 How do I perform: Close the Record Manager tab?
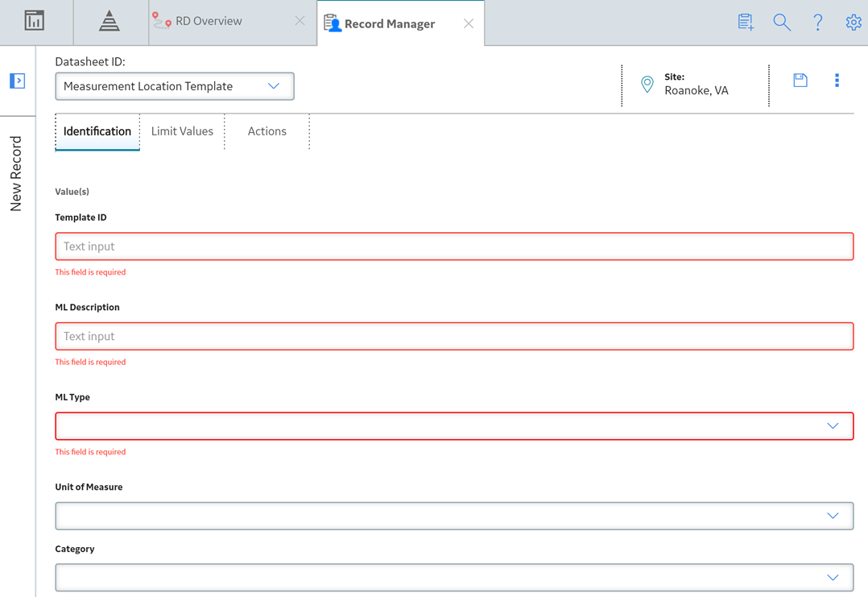(x=469, y=23)
